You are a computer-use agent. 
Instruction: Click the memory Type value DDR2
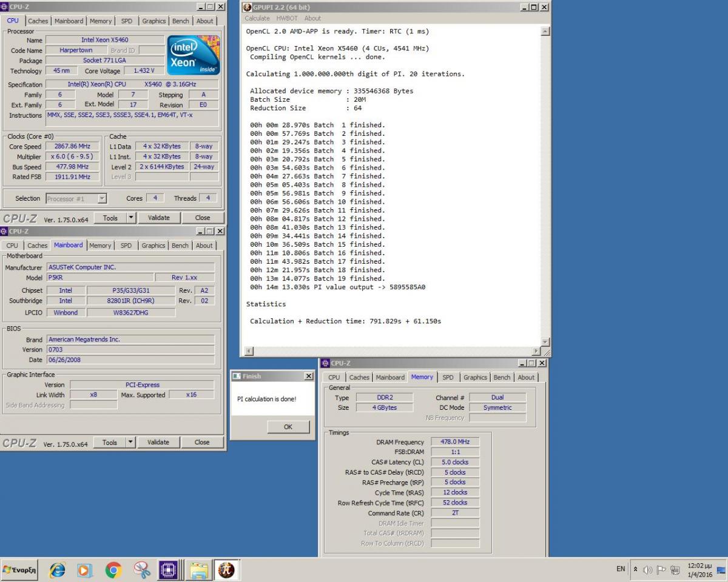[x=384, y=398]
